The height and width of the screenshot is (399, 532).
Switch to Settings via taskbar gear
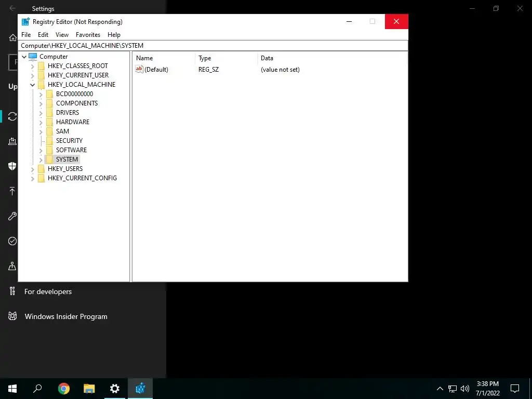click(115, 389)
